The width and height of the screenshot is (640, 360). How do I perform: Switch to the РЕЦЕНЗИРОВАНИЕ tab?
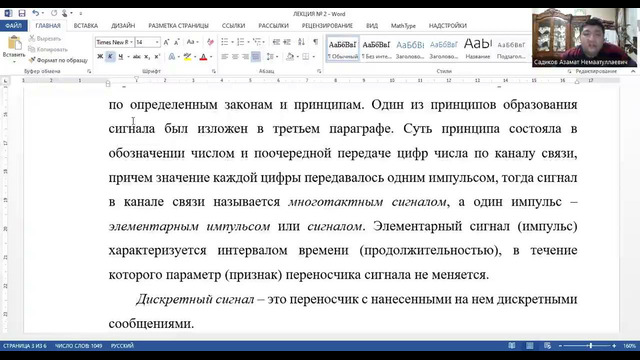(x=327, y=26)
